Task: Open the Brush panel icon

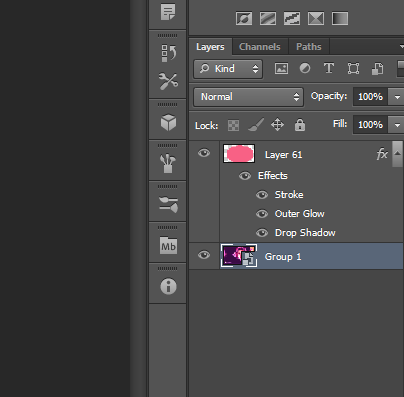Action: click(x=168, y=204)
